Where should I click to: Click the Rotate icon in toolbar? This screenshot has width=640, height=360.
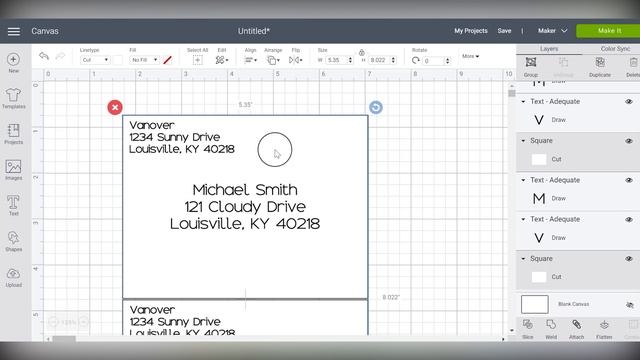click(416, 60)
